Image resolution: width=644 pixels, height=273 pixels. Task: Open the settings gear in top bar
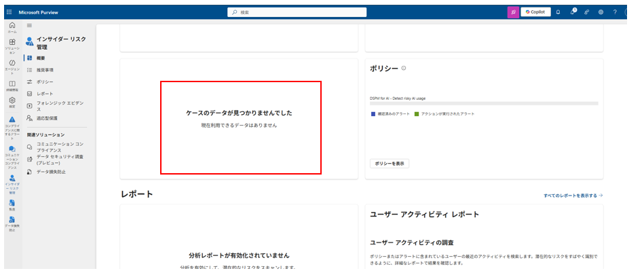601,12
